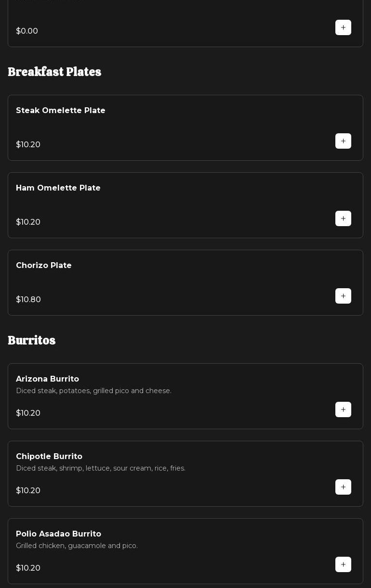Add Ham Omelette Plate to cart

click(343, 218)
